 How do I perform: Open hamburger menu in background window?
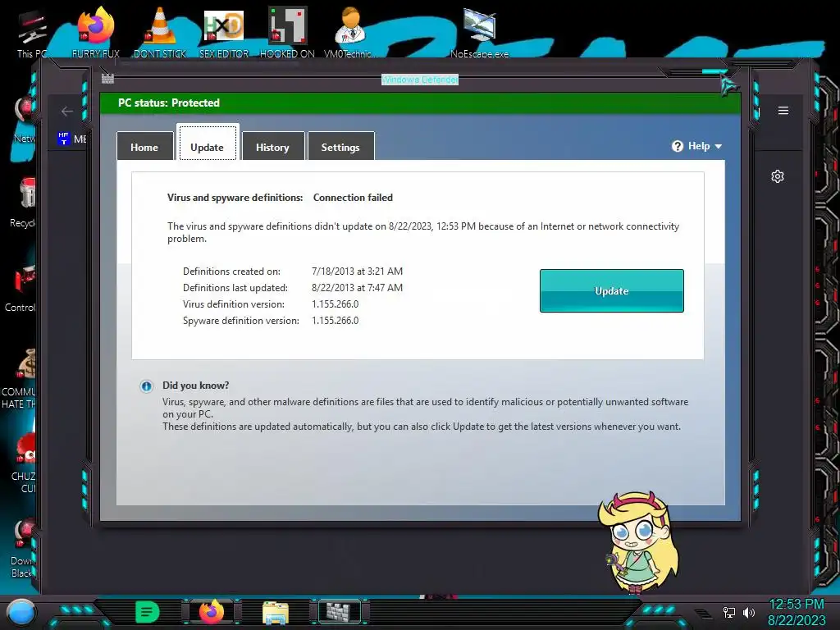pyautogui.click(x=783, y=111)
